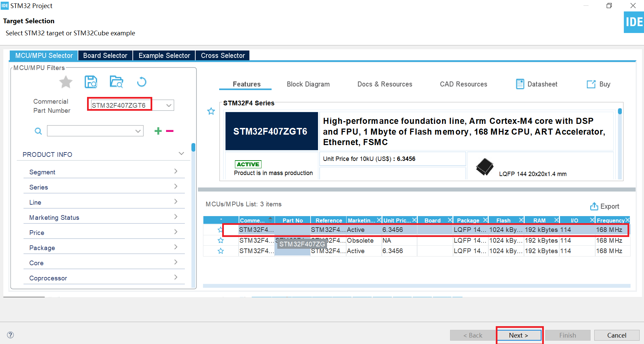Viewport: 644px width, 344px height.
Task: Open Commercial Part Number dropdown arrow
Action: click(169, 105)
